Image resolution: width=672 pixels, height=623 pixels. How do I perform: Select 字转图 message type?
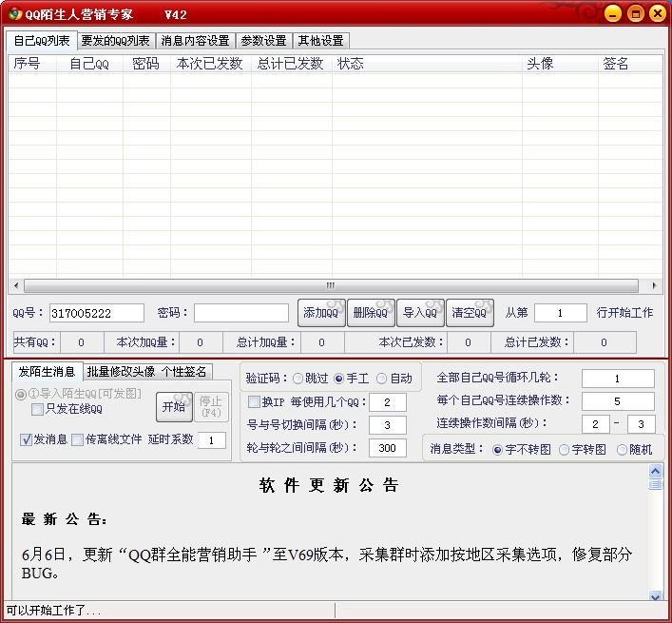click(x=583, y=449)
